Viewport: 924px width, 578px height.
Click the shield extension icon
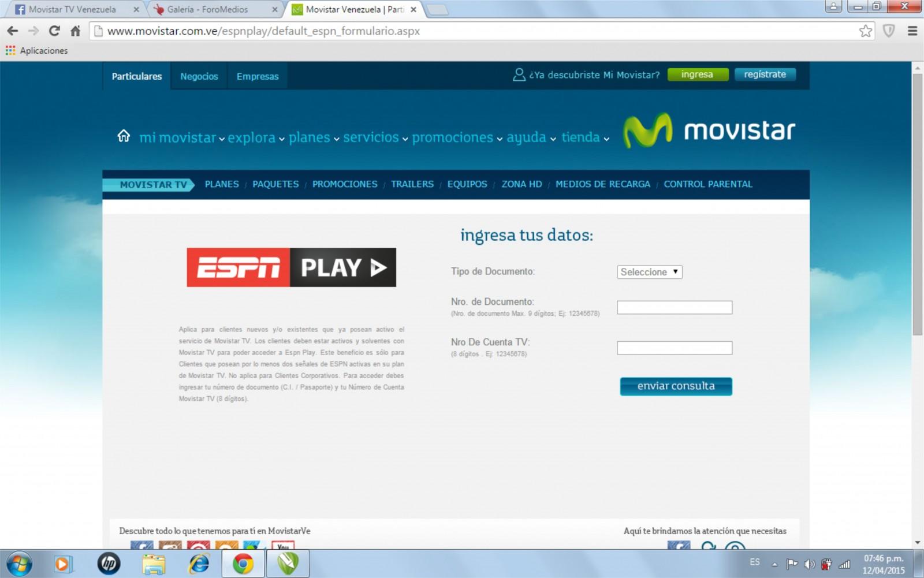point(889,31)
